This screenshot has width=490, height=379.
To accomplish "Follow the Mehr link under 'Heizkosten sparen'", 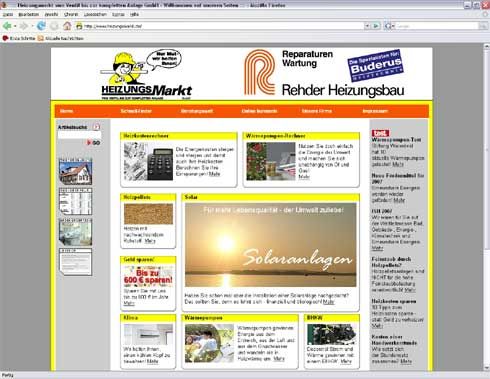I will (x=377, y=326).
